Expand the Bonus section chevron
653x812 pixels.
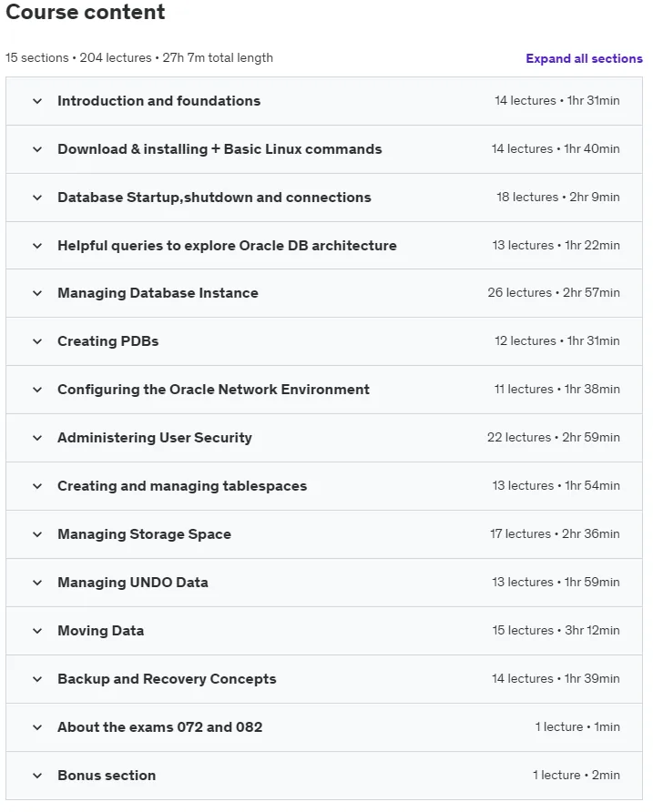point(37,776)
